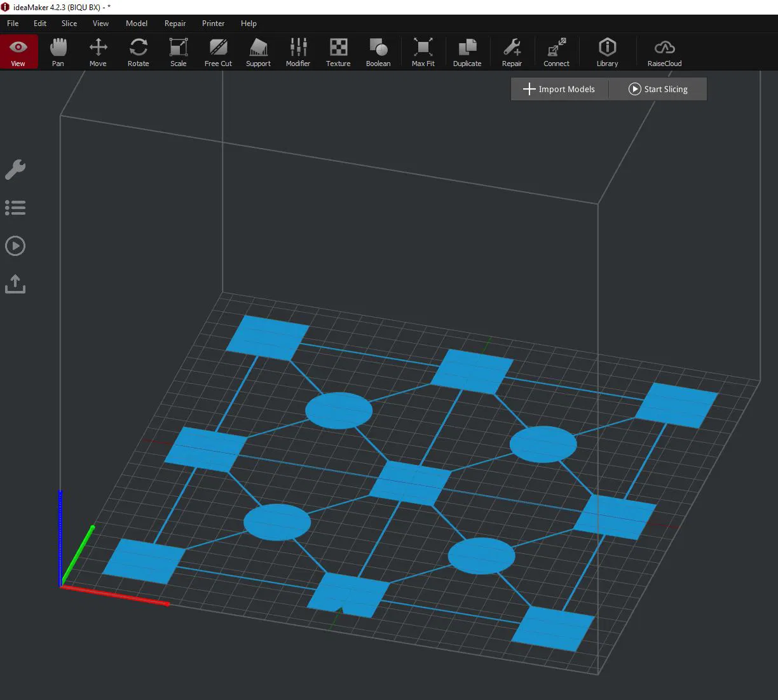This screenshot has width=778, height=700.
Task: Open the Model menu
Action: (137, 24)
